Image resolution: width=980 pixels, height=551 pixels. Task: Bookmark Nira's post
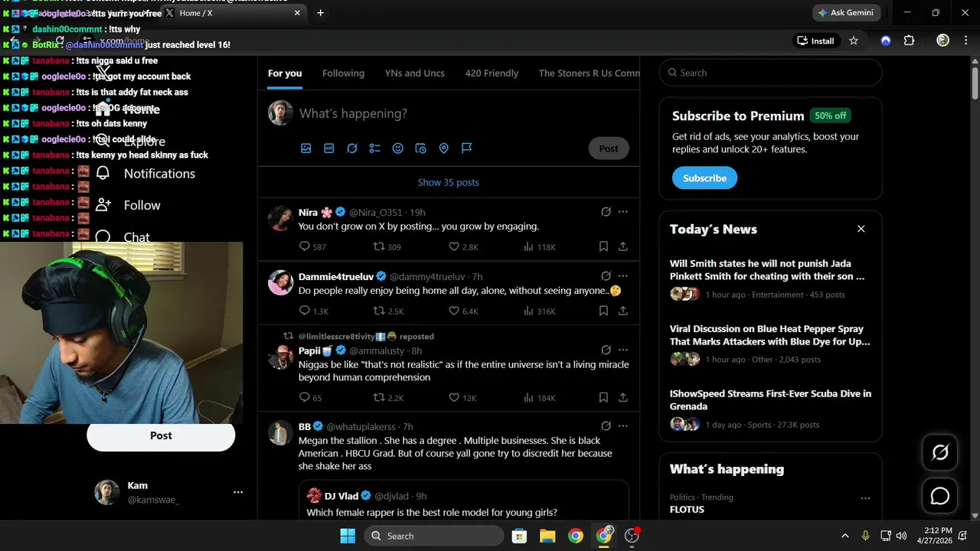pyautogui.click(x=603, y=246)
